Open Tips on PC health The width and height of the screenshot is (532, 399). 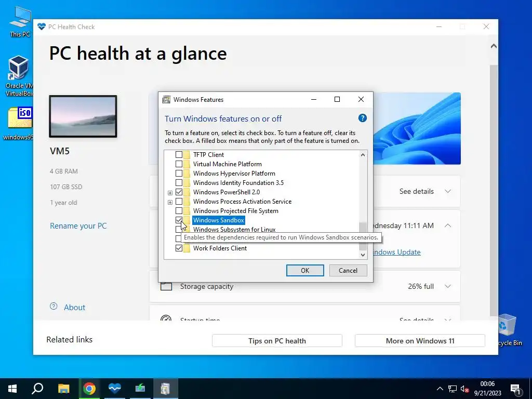click(277, 341)
